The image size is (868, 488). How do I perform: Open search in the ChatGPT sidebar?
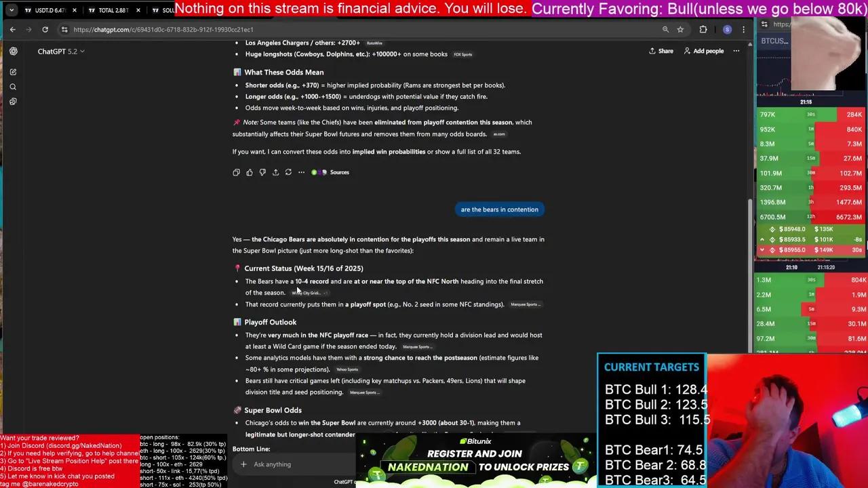(x=13, y=86)
